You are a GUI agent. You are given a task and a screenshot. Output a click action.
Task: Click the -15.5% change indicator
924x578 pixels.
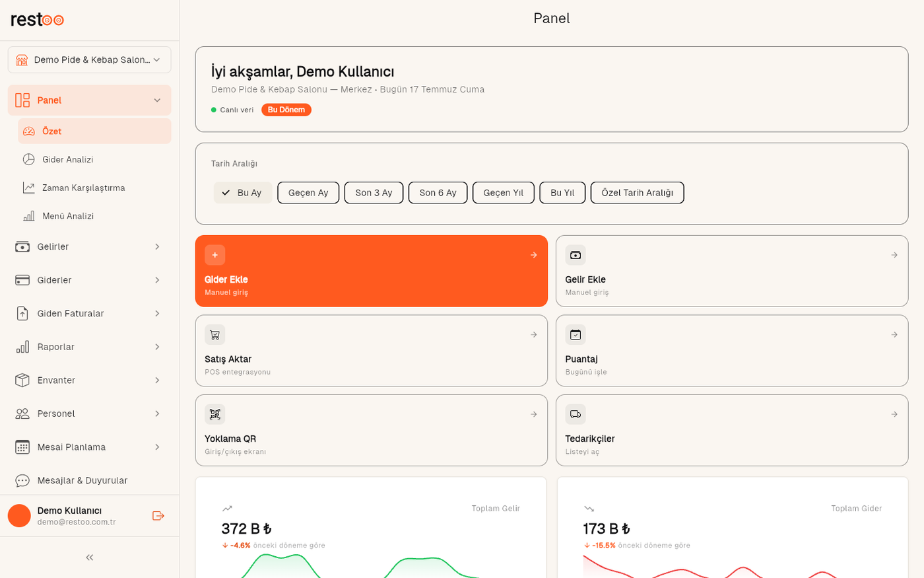coord(599,546)
